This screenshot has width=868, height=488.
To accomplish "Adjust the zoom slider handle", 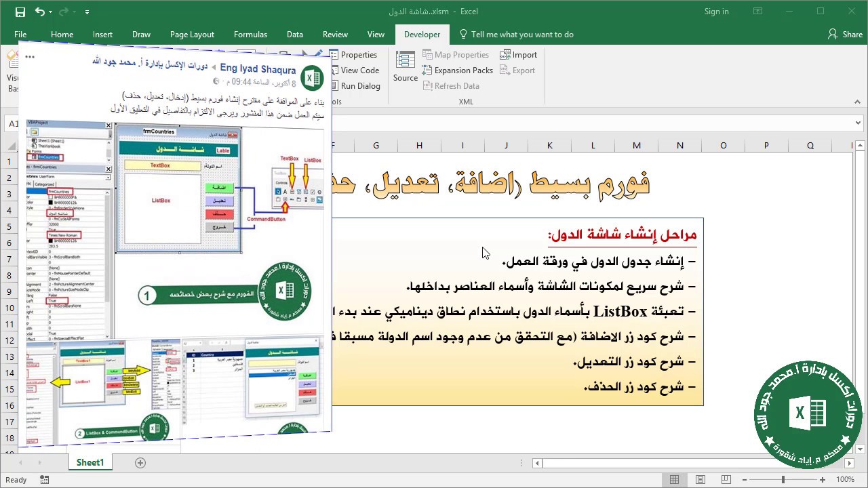I will pos(783,480).
